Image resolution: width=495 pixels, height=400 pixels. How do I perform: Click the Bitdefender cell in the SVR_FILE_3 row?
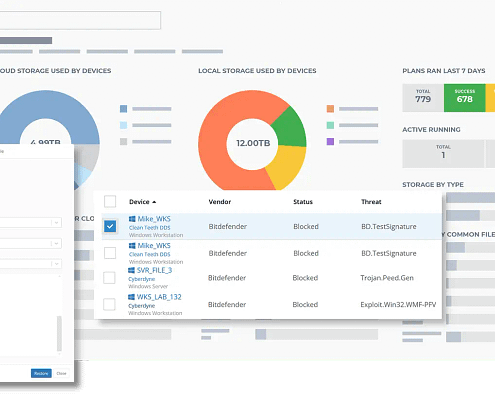coord(227,278)
